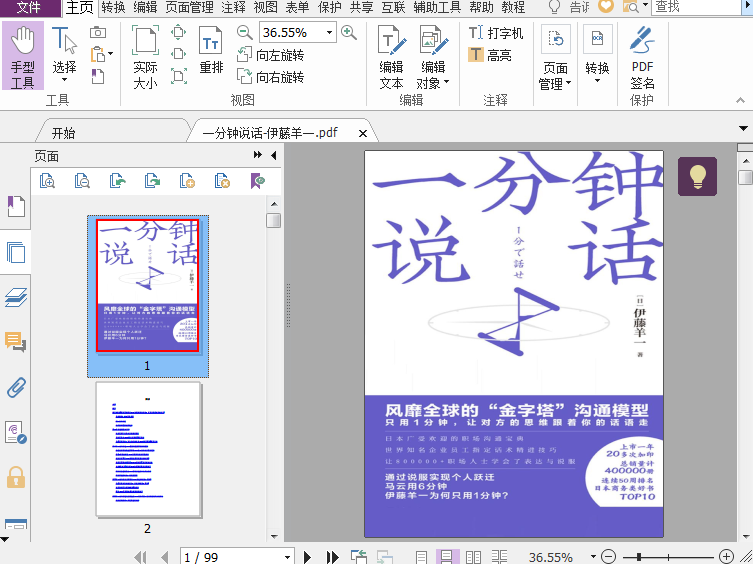
Task: Click the delete page icon in panel
Action: [222, 181]
